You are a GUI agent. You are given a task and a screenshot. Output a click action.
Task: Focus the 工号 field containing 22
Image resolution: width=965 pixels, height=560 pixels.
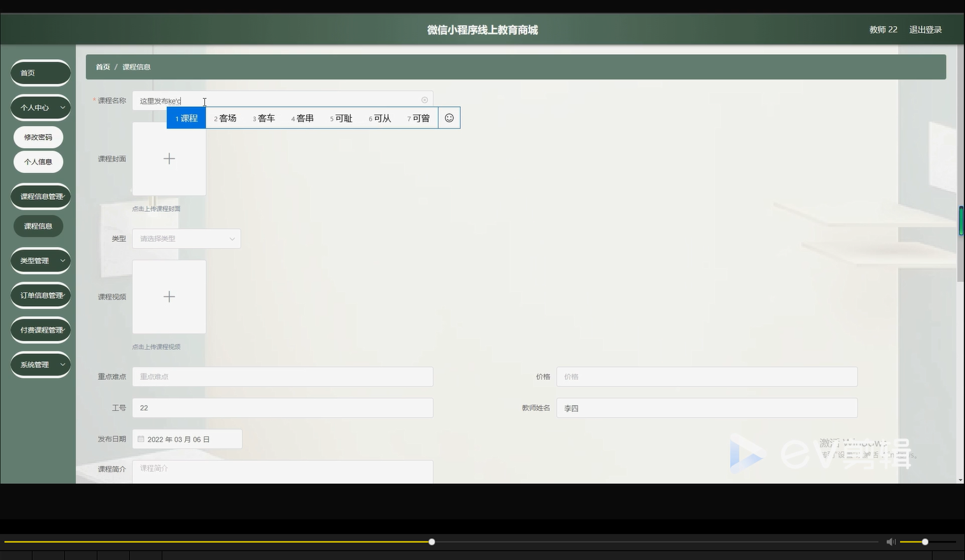283,408
